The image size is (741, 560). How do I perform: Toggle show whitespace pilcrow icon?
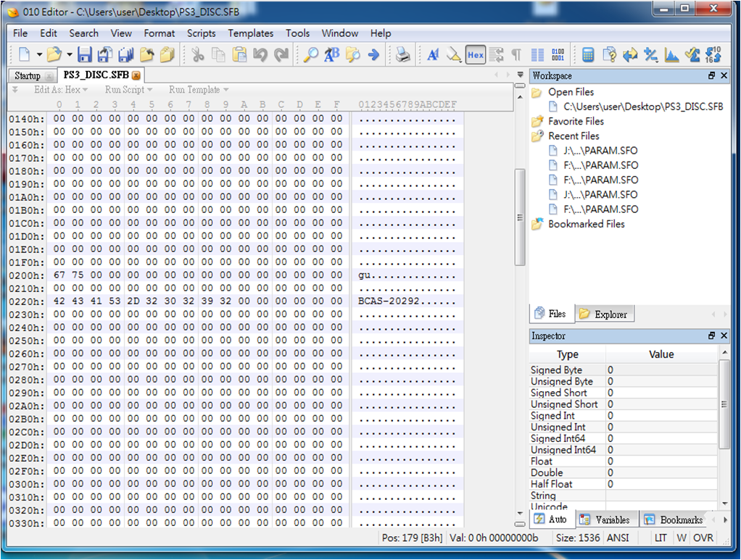pos(516,55)
